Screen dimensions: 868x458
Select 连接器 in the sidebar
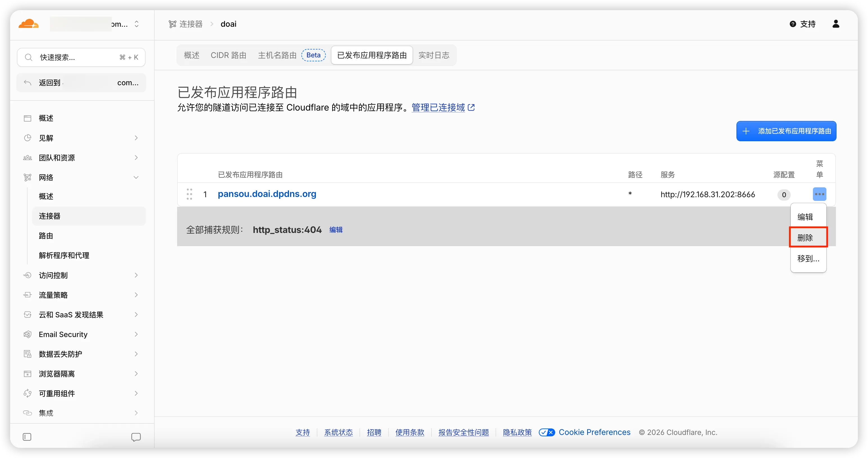(89, 216)
